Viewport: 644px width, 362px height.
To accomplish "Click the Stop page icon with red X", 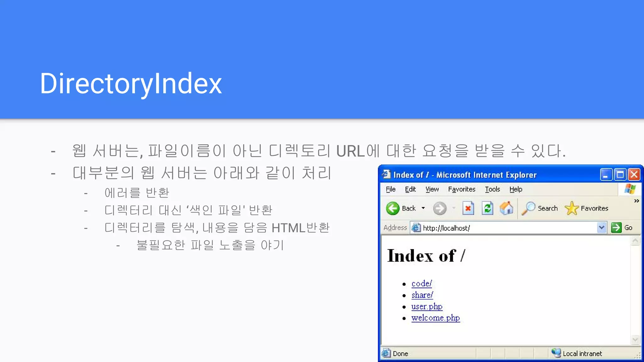I will (x=468, y=208).
